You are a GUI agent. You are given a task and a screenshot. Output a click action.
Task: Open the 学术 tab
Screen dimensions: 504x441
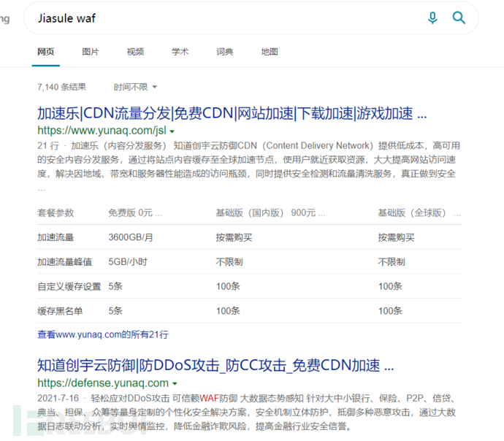pyautogui.click(x=180, y=52)
